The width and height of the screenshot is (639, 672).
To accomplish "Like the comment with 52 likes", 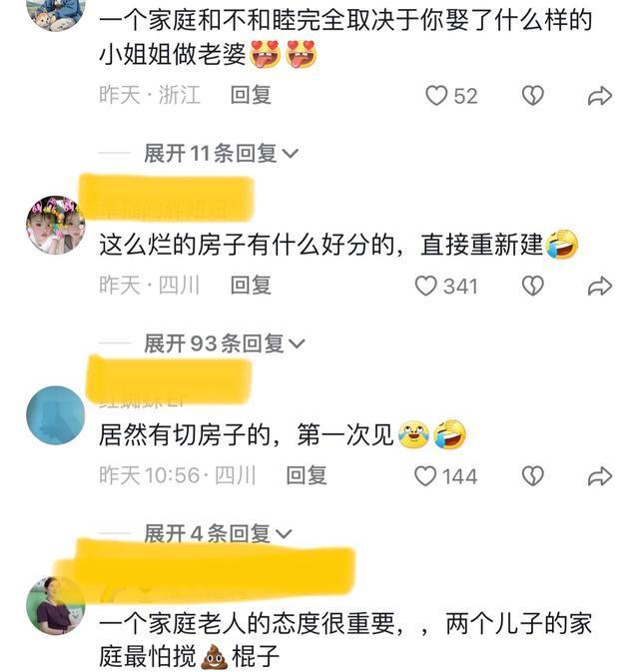I will click(436, 96).
